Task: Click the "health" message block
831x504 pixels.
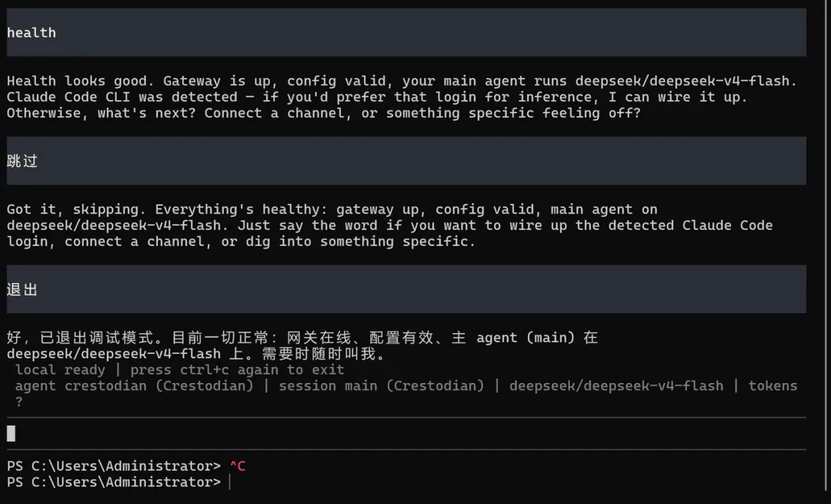Action: (406, 32)
